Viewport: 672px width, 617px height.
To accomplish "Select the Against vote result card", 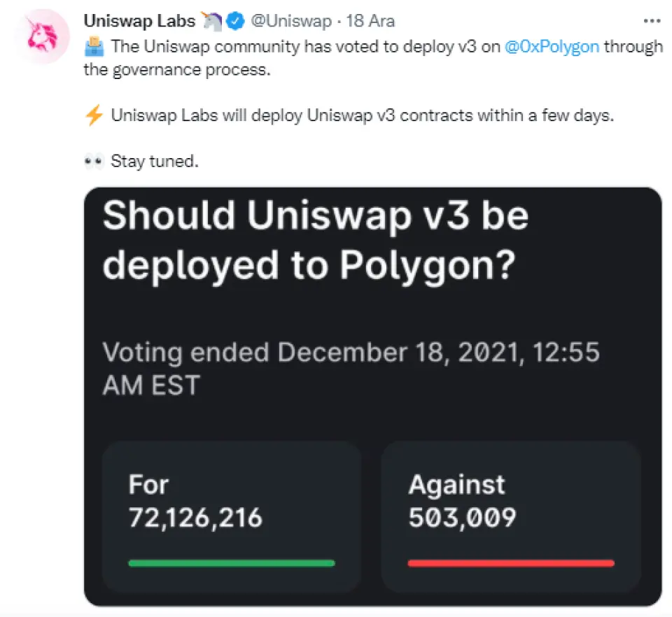I will click(x=511, y=516).
